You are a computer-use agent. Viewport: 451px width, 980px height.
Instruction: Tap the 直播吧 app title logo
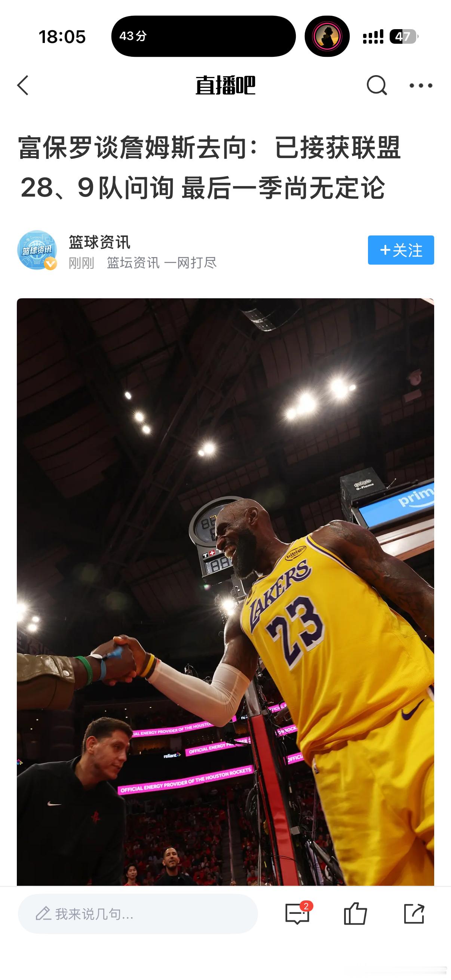pos(225,85)
